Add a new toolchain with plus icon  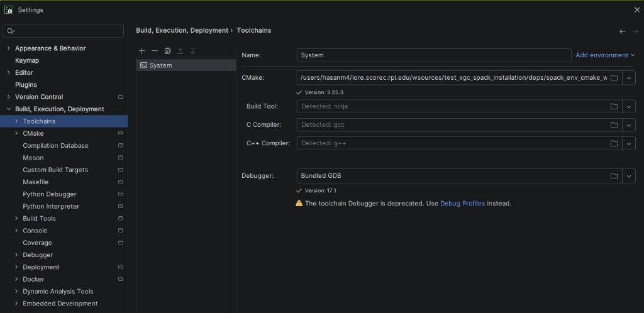[x=142, y=51]
